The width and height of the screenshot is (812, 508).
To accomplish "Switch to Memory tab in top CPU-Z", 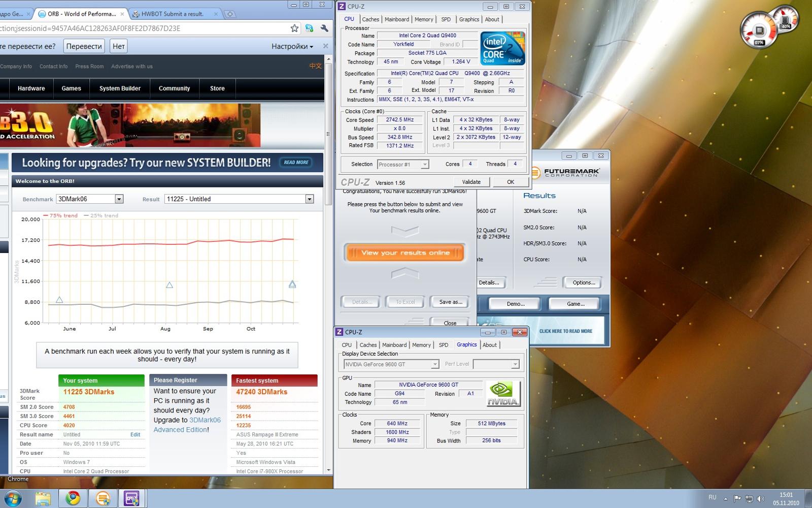I will [x=424, y=19].
